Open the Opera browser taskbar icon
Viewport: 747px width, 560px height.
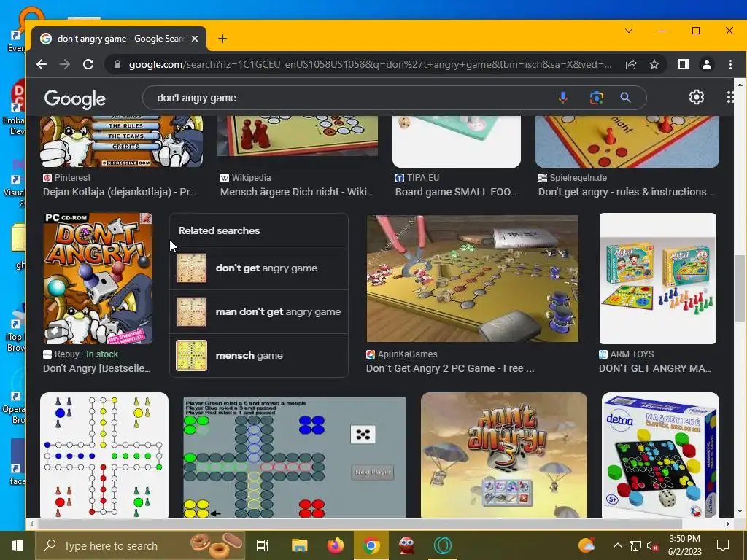click(x=443, y=545)
